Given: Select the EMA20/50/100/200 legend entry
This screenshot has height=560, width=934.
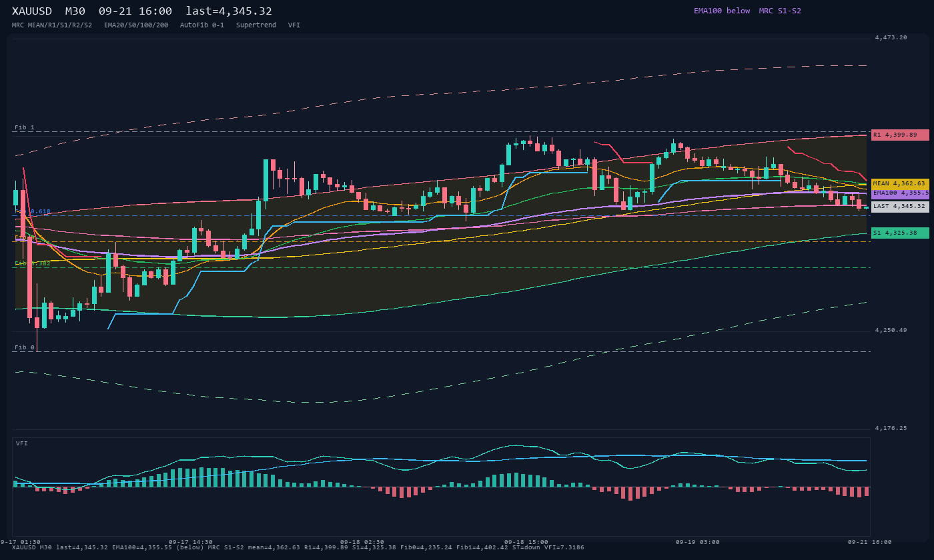Looking at the screenshot, I should [x=136, y=25].
